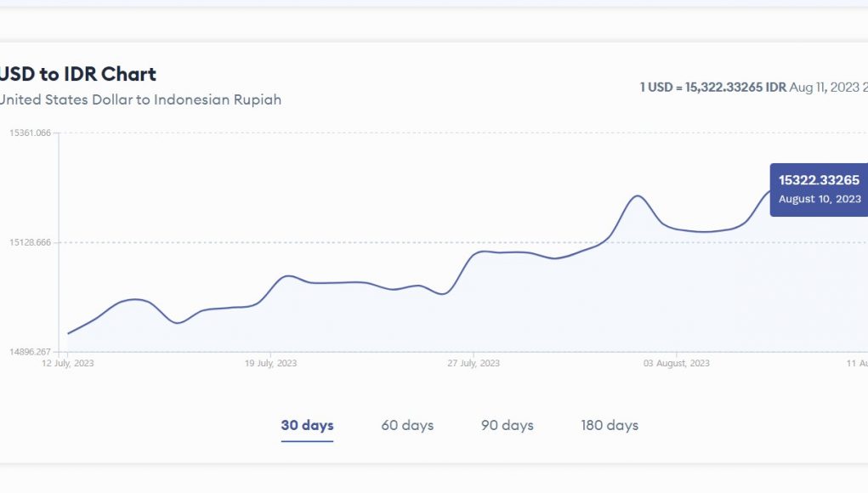Click the 1 USD = 15,322.33265 IDR rate
This screenshot has height=493, width=868.
point(712,88)
